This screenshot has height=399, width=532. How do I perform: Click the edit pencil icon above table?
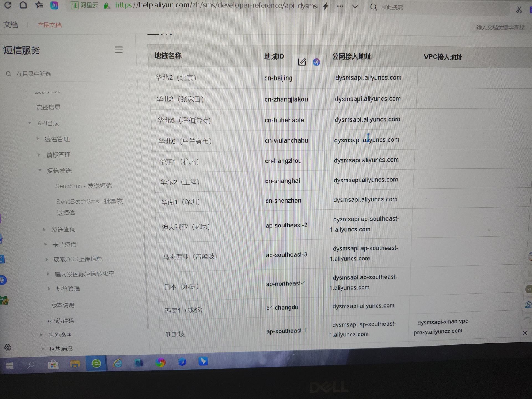coord(302,62)
